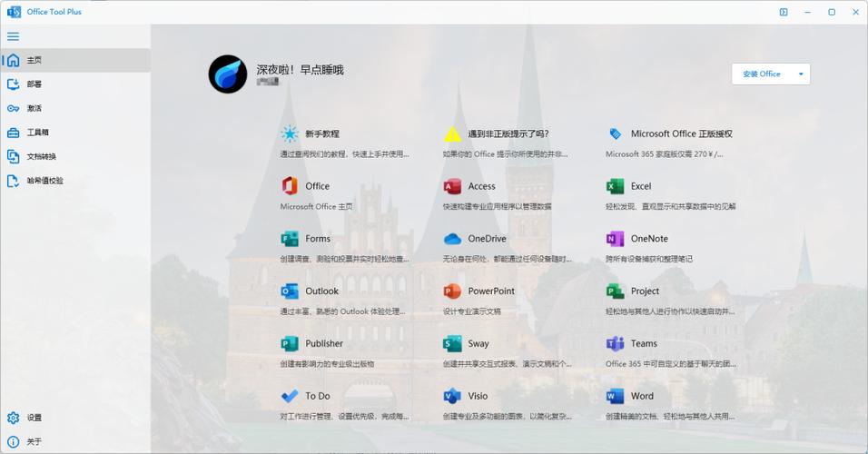Click the PowerPoint app icon
The height and width of the screenshot is (454, 868).
452,291
